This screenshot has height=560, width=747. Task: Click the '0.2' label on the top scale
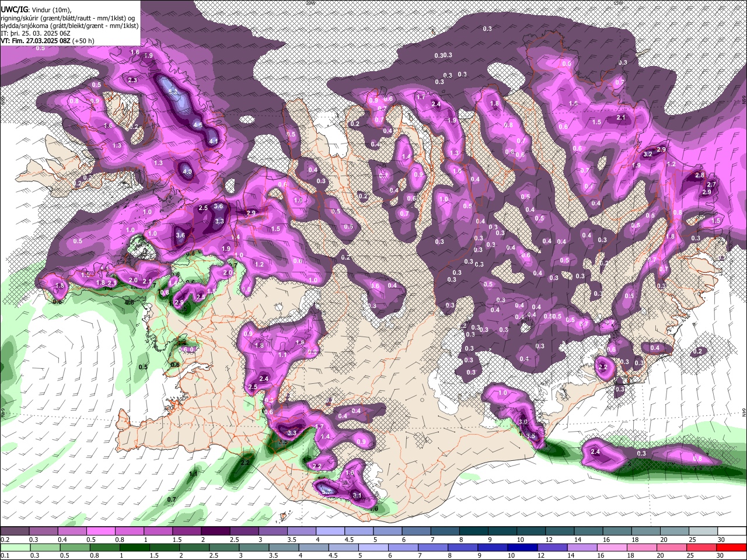tap(5, 540)
